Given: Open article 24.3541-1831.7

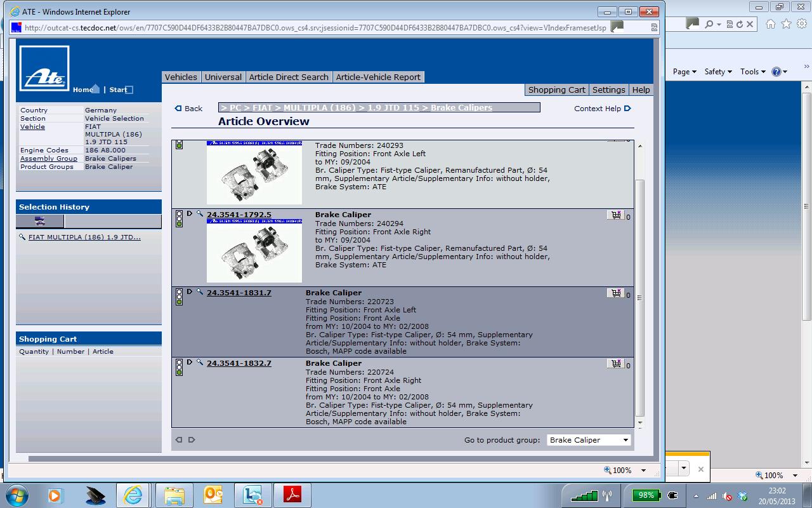Looking at the screenshot, I should click(239, 293).
